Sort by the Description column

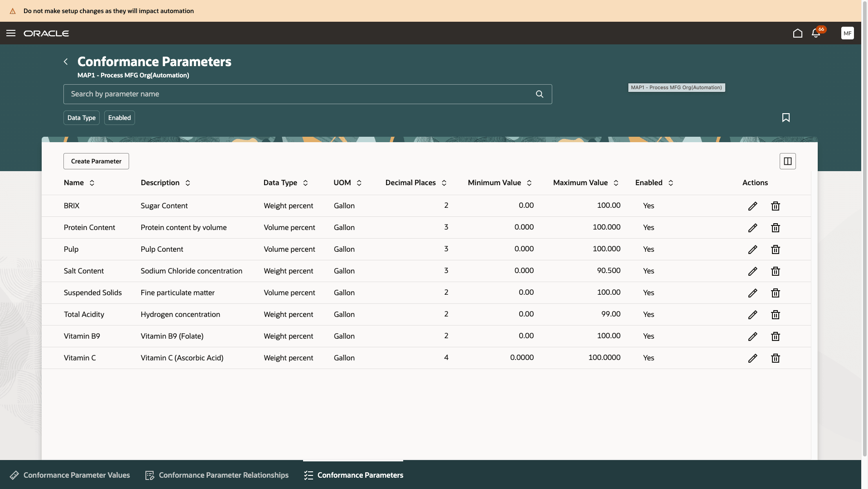tap(188, 183)
